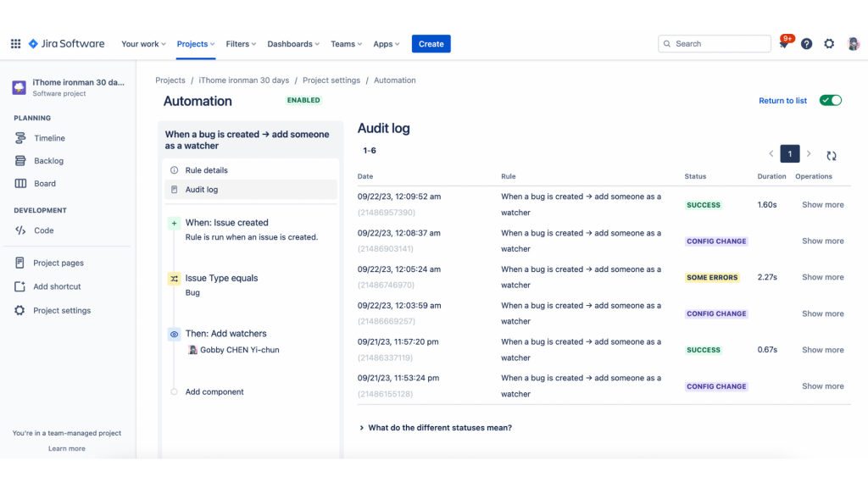Viewport: 868px width, 488px height.
Task: Click the SUCCESS badge with 1.60s duration
Action: pos(704,205)
